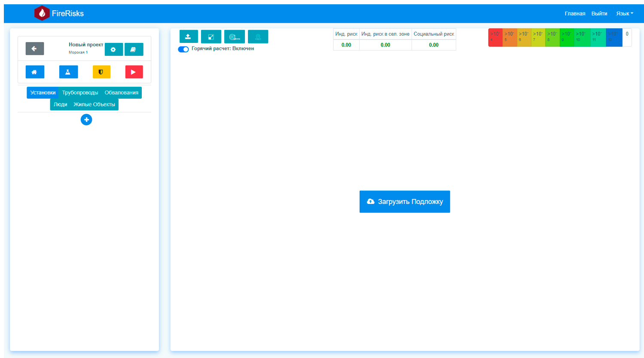644x358 pixels.
Task: Click the yellow shield button
Action: (x=101, y=72)
